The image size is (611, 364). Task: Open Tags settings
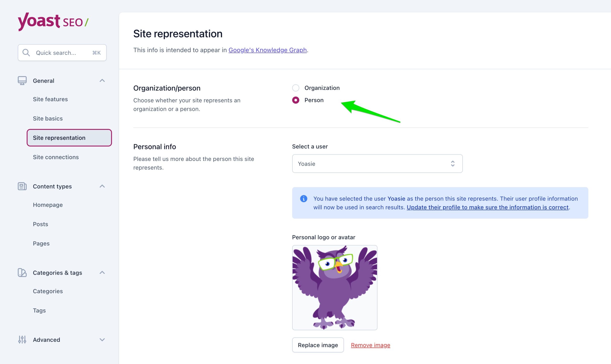pyautogui.click(x=39, y=311)
